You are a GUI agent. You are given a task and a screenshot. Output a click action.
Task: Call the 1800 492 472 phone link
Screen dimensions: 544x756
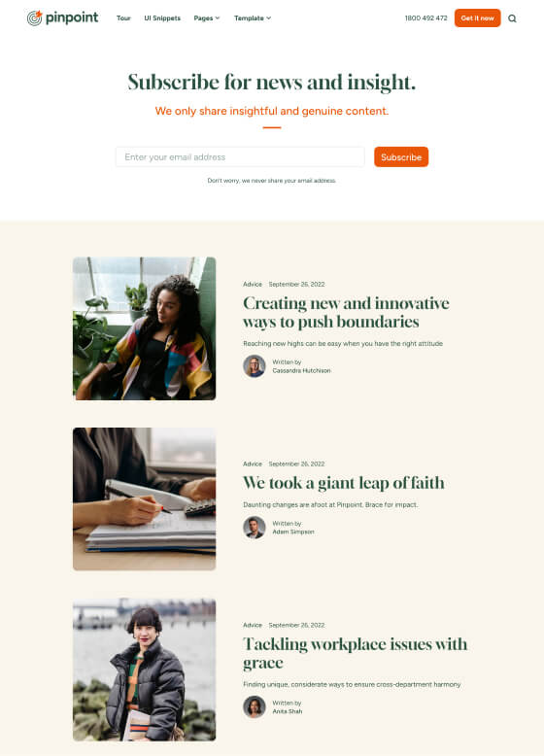425,18
